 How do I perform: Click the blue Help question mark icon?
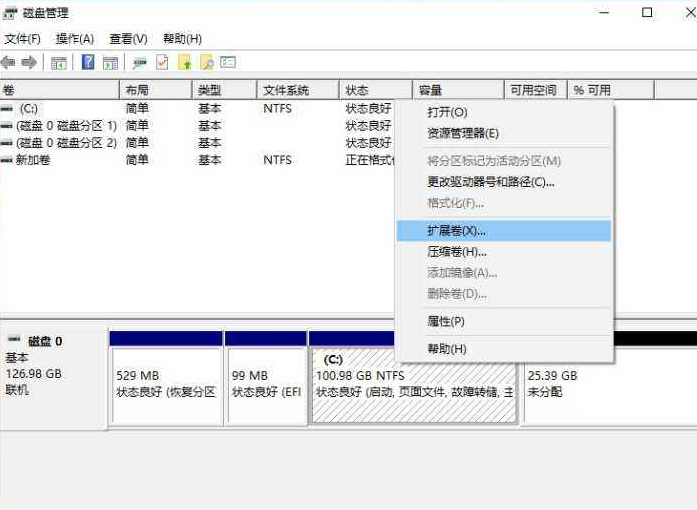click(88, 63)
